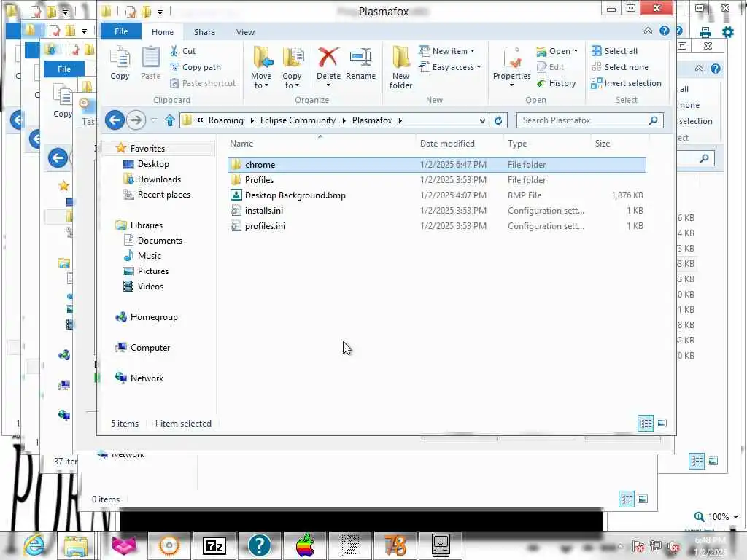
Task: Go up one folder level arrow
Action: coord(169,120)
